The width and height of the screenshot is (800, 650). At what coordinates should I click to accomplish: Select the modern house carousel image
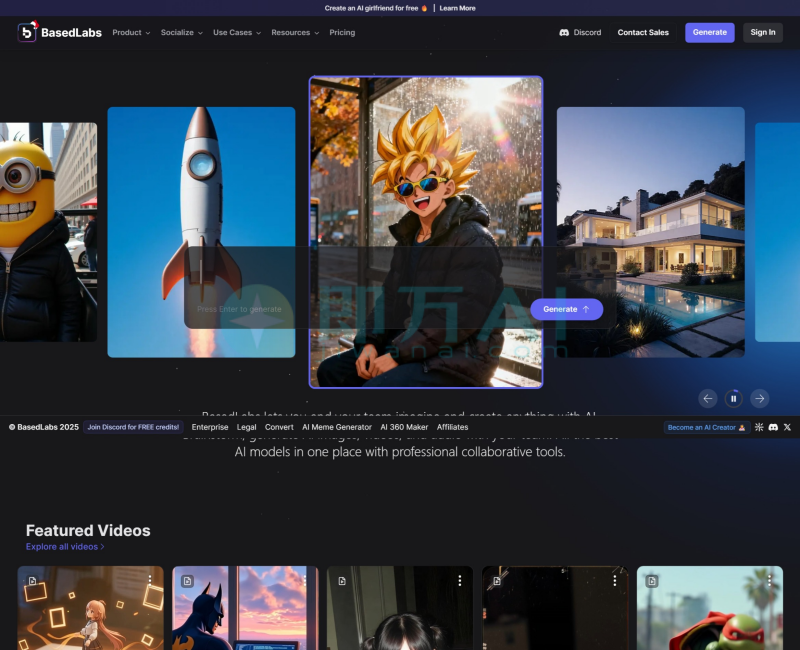point(650,230)
